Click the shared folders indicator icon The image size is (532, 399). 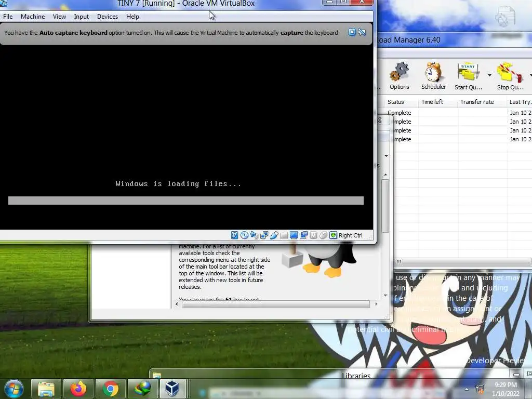pyautogui.click(x=284, y=235)
